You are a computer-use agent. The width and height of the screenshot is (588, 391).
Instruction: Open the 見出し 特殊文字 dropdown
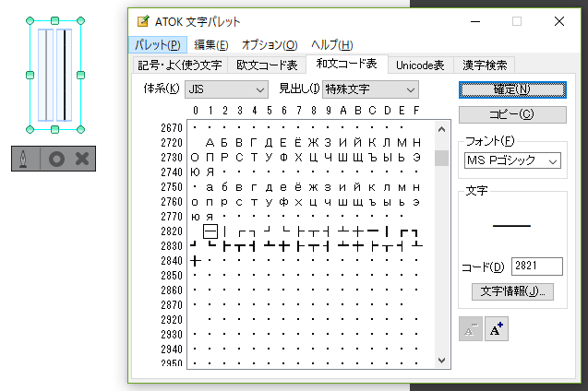click(369, 89)
